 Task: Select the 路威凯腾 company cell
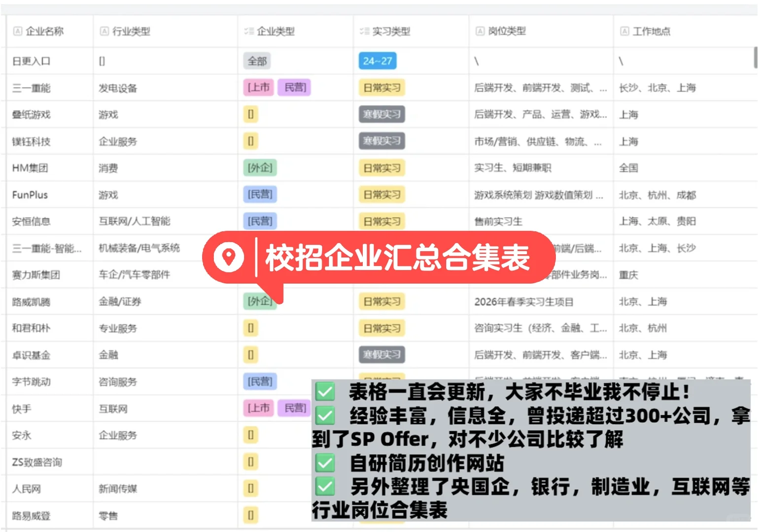pyautogui.click(x=50, y=301)
